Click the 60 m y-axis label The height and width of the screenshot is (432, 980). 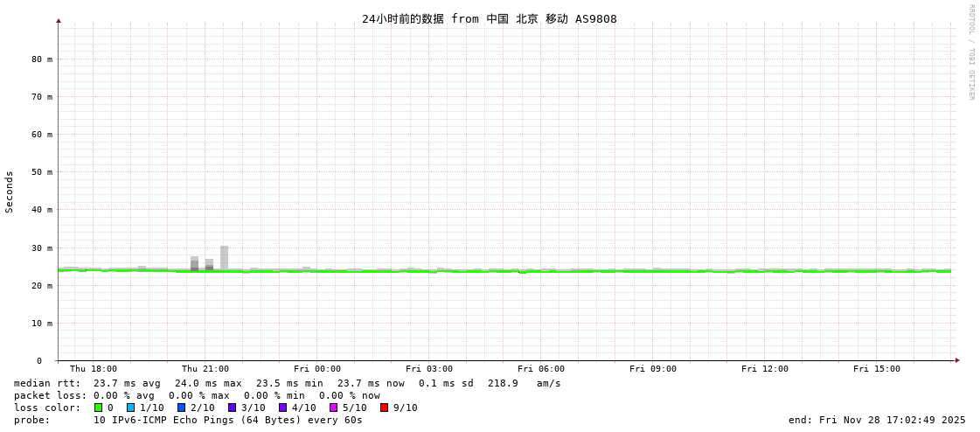[42, 135]
